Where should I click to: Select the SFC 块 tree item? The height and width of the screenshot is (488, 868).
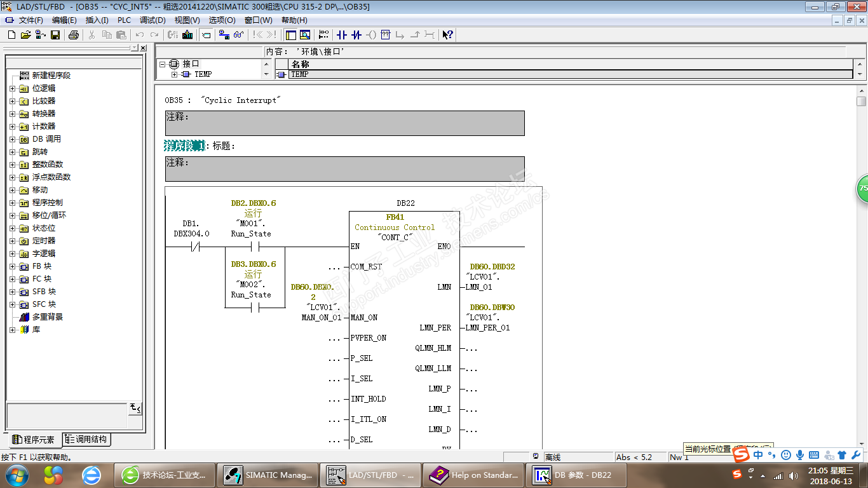click(44, 304)
